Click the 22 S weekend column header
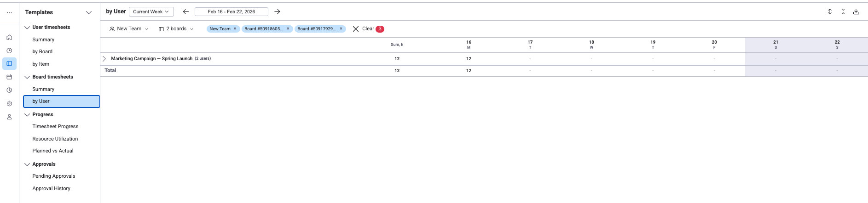The width and height of the screenshot is (868, 203). pos(837,45)
